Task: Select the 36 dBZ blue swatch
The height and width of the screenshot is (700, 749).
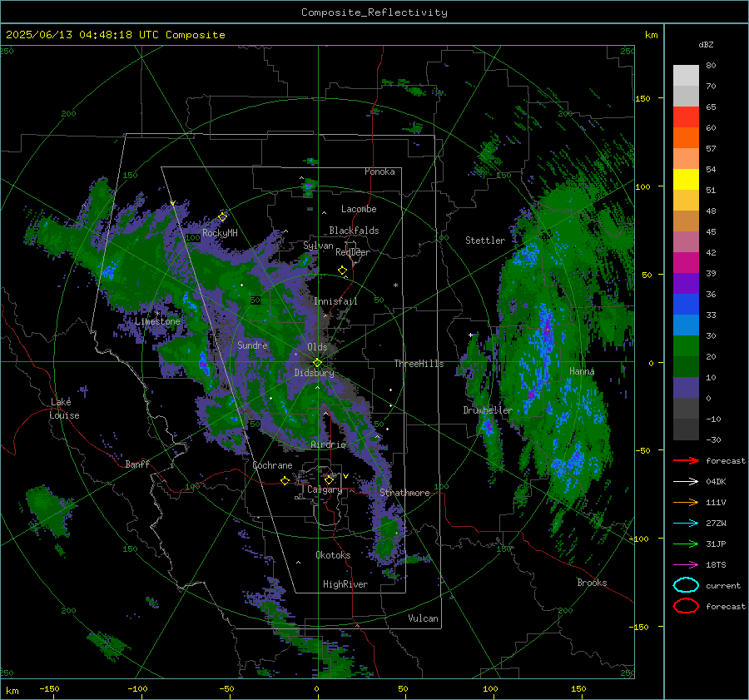Action: pyautogui.click(x=686, y=304)
